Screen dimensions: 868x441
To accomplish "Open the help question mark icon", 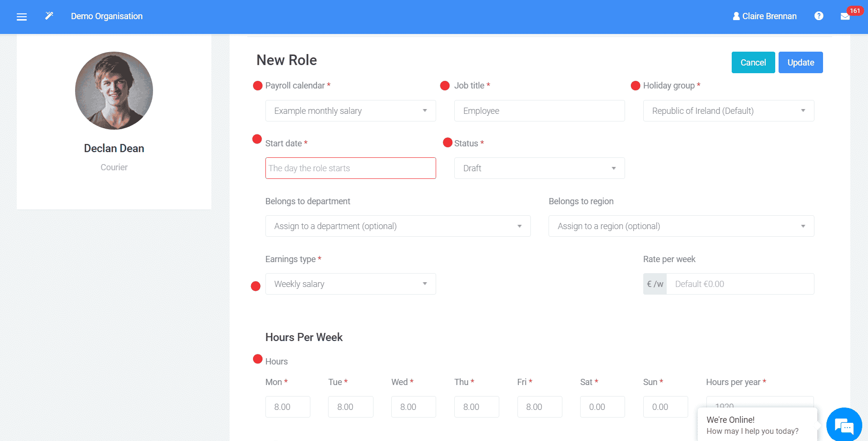I will coord(819,16).
